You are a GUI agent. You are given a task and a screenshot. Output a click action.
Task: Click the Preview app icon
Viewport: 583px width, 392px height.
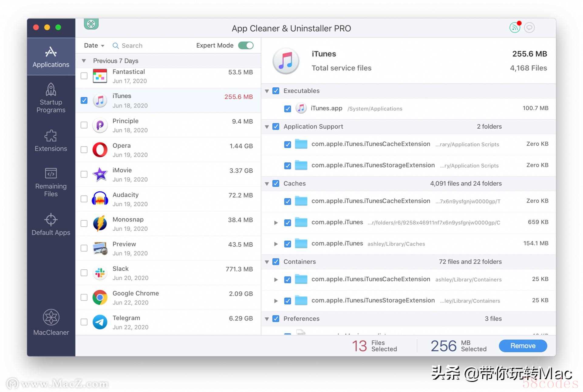tap(100, 248)
